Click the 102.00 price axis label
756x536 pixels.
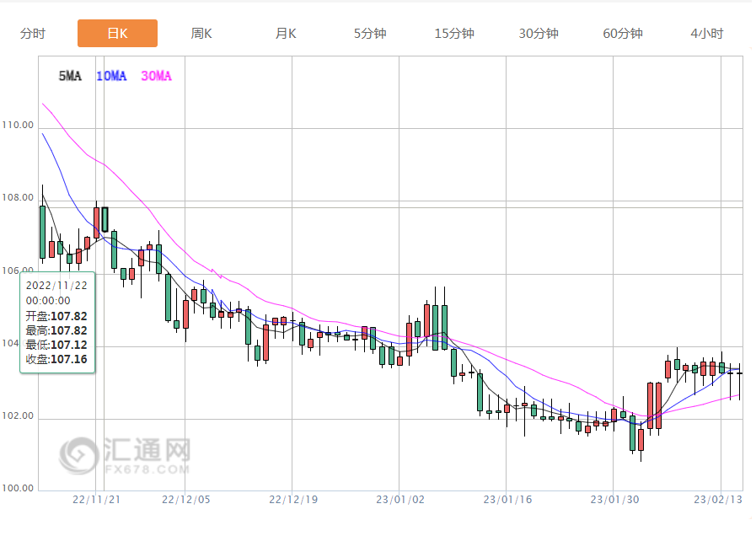tap(18, 416)
